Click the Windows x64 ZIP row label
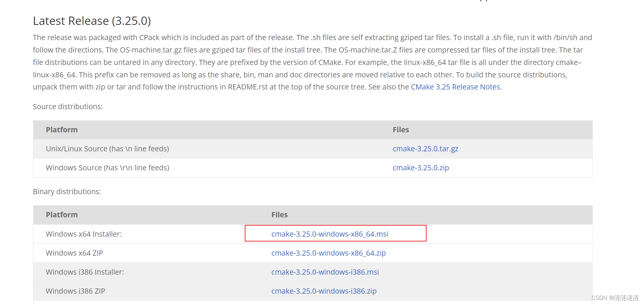Viewport: 644px width, 304px height. point(74,253)
